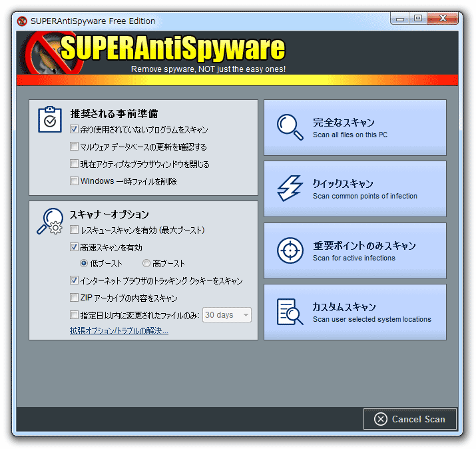Enable マルウェア データベースの更新を確認する checkbox
Image resolution: width=476 pixels, height=449 pixels.
coord(74,147)
